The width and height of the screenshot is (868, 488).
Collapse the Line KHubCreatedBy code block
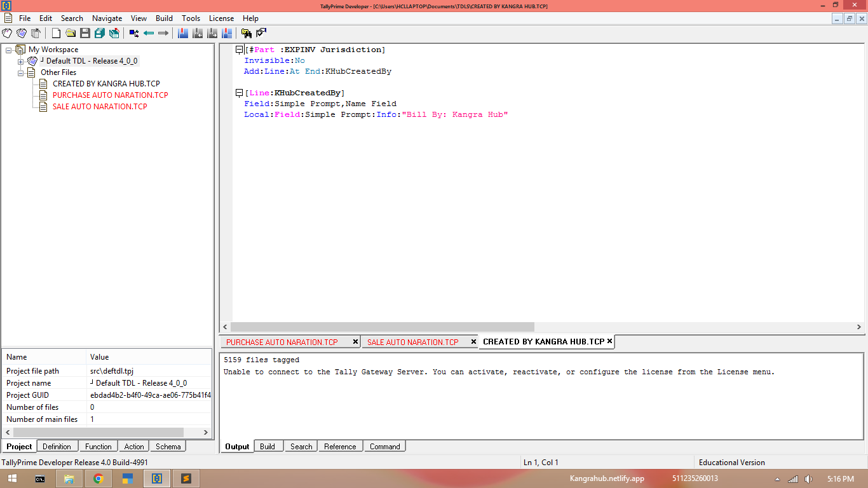(x=240, y=93)
